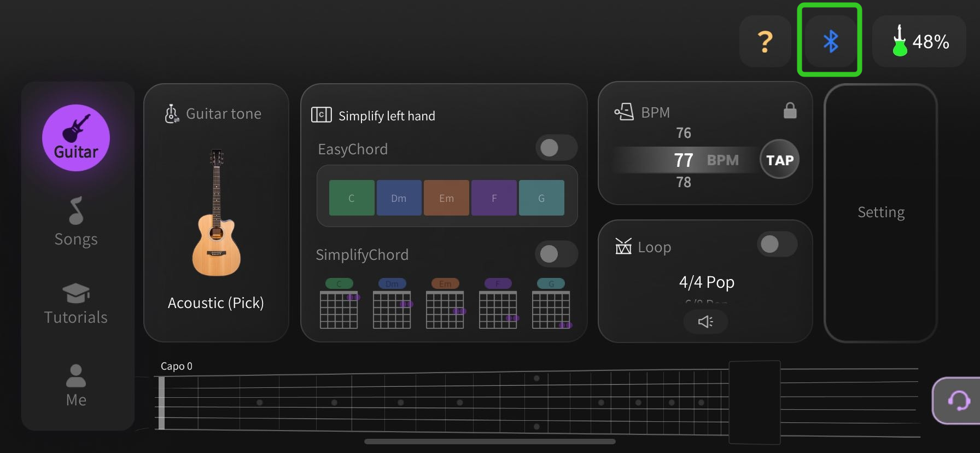Open the question mark help icon

(x=765, y=41)
